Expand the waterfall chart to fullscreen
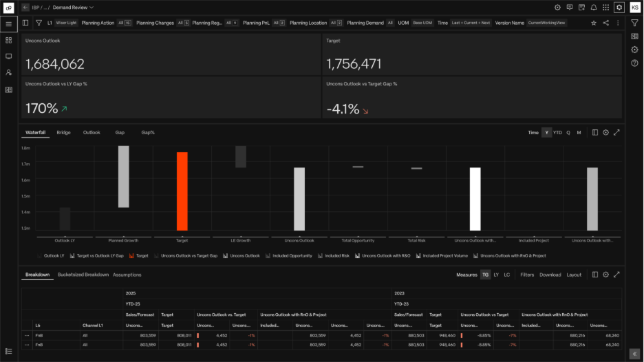The width and height of the screenshot is (644, 362). [616, 133]
